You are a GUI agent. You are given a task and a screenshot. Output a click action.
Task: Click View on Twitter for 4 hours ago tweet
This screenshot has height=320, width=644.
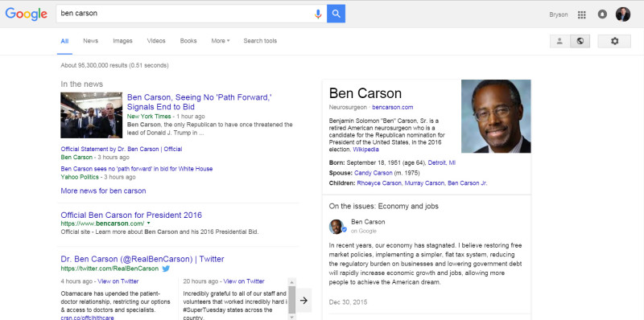[x=118, y=281]
